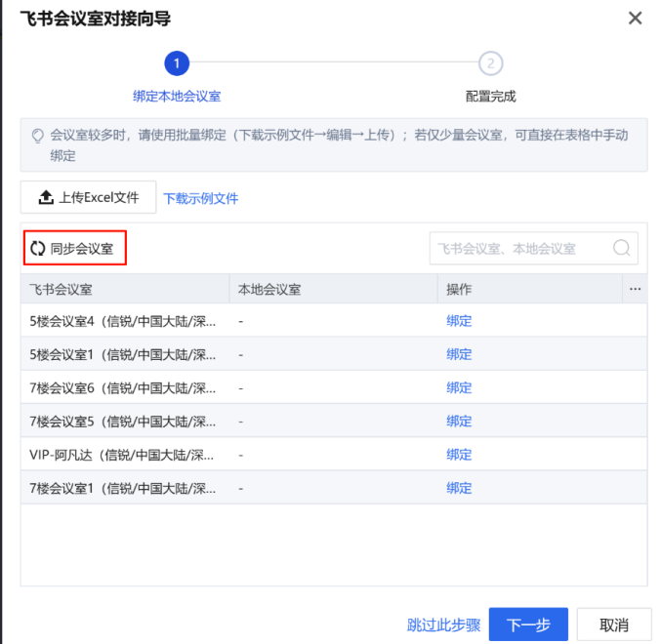
Task: Click the 飞书会议室 column header
Action: 62,290
